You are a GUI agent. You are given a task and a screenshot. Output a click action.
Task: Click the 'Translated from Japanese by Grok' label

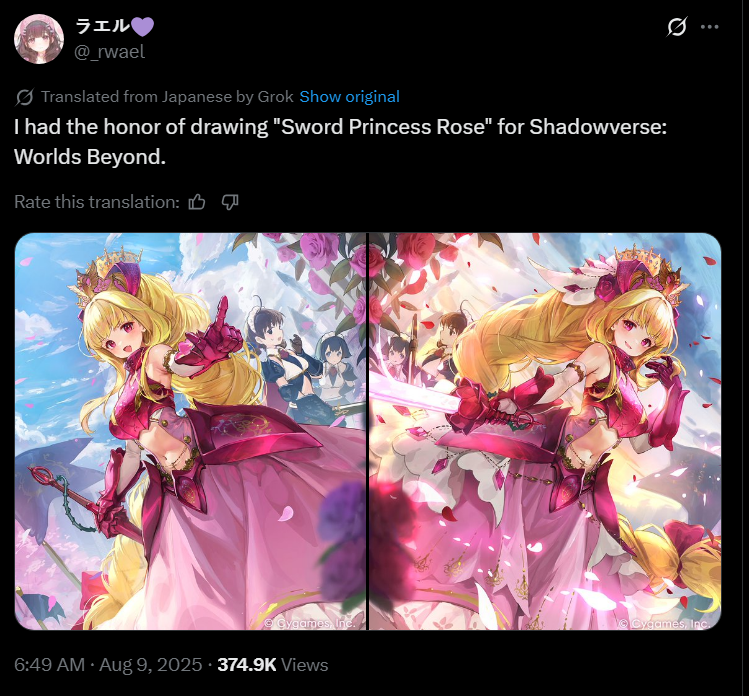click(167, 97)
